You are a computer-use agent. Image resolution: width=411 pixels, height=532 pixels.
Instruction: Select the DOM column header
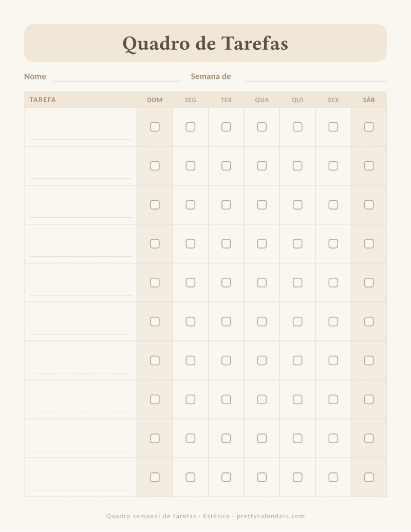[x=155, y=100]
